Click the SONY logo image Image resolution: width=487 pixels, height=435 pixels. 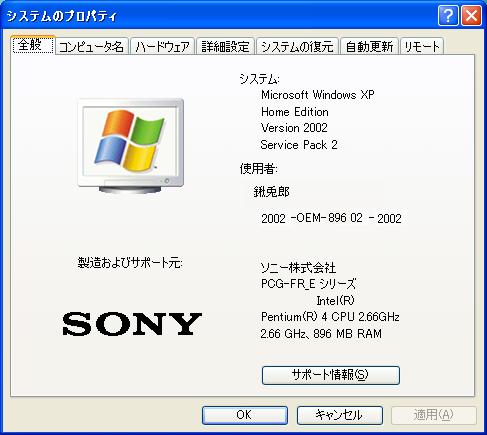pyautogui.click(x=132, y=324)
